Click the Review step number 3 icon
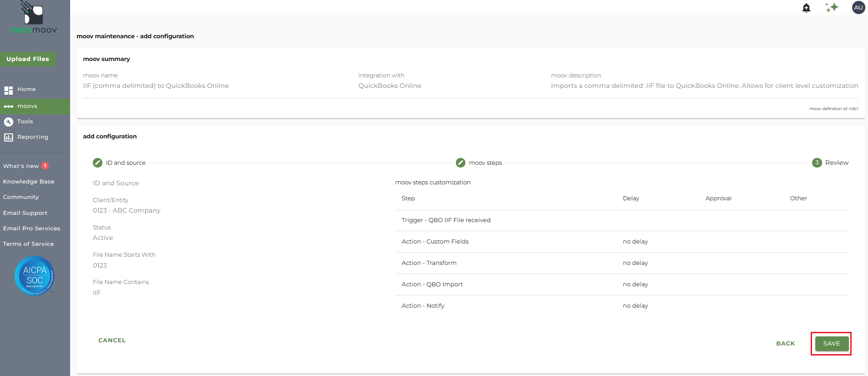 pyautogui.click(x=817, y=163)
